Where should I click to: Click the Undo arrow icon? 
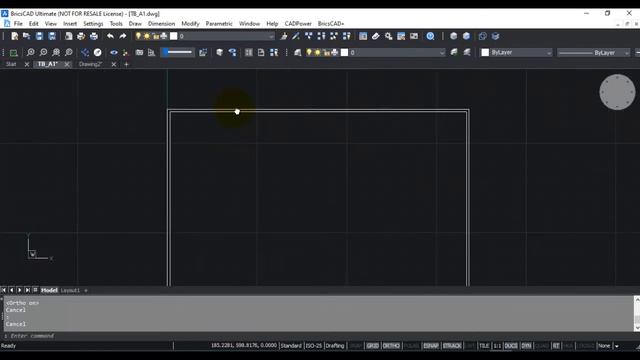click(x=110, y=36)
